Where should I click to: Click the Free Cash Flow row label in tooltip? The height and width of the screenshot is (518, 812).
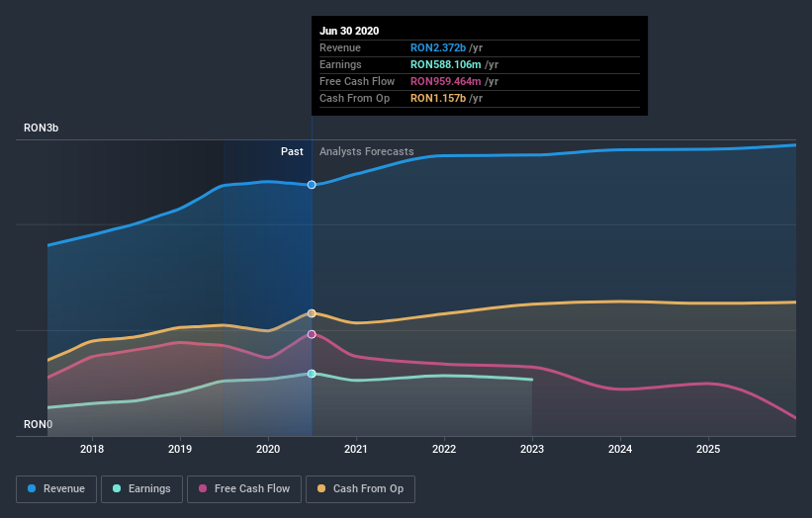(357, 81)
